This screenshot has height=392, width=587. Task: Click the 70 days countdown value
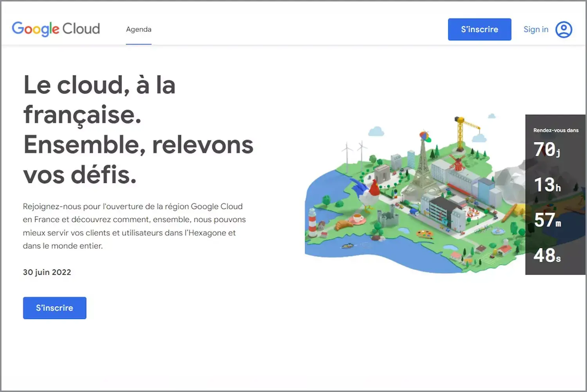547,149
